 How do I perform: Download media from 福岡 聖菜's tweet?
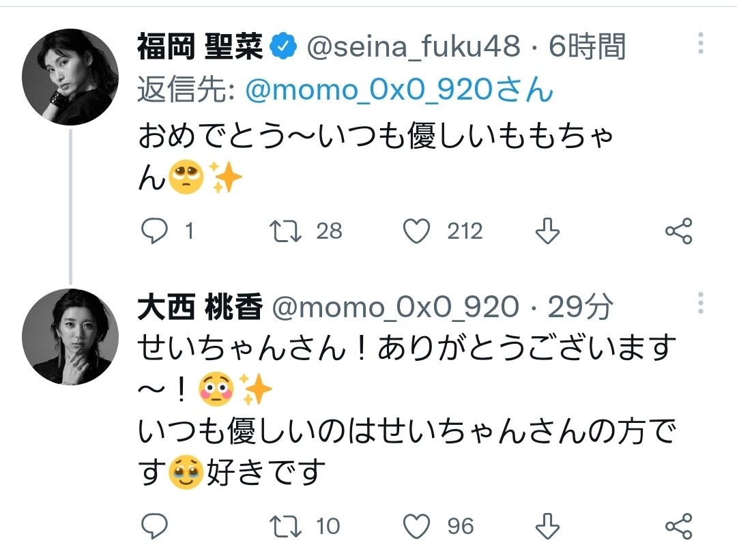pyautogui.click(x=547, y=232)
